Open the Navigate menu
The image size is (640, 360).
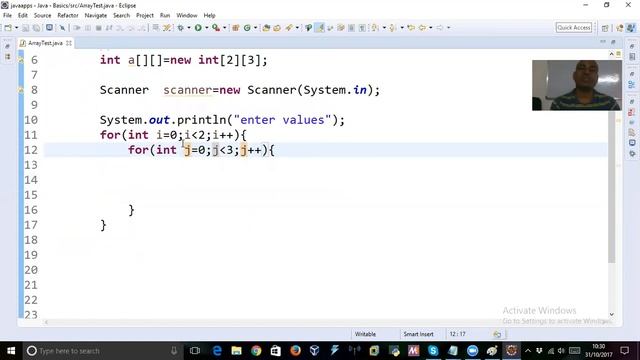[x=96, y=16]
